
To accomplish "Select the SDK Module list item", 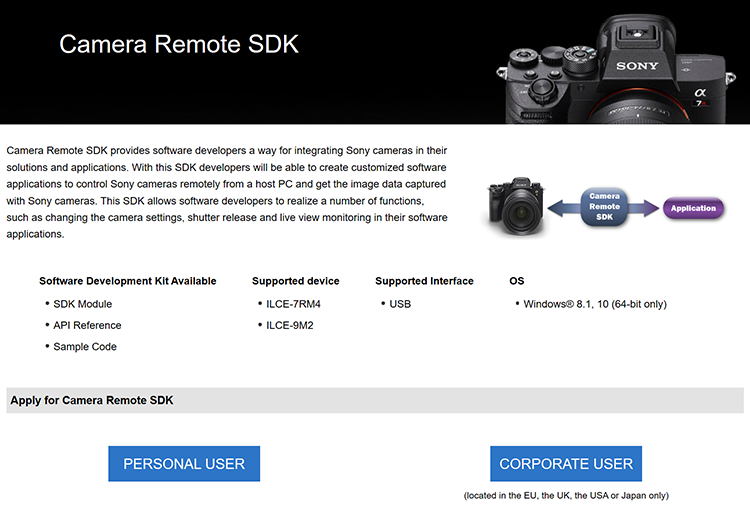I will (x=82, y=304).
